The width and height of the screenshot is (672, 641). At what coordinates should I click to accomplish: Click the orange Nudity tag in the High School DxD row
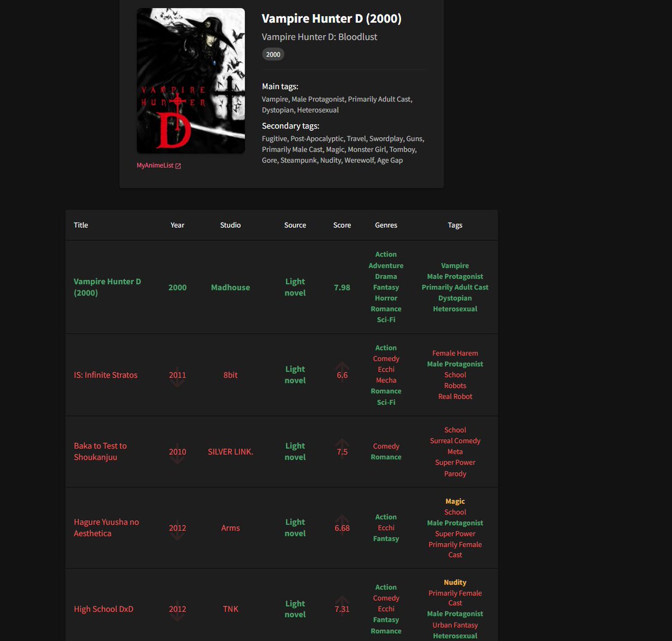tap(455, 582)
